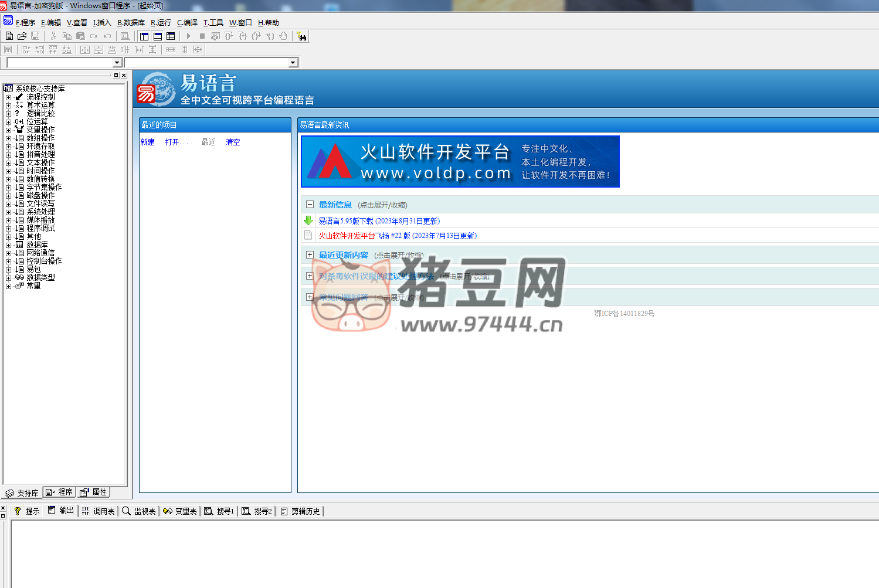The image size is (879, 588).
Task: Select 磁盘操作 in the library tree
Action: [40, 196]
